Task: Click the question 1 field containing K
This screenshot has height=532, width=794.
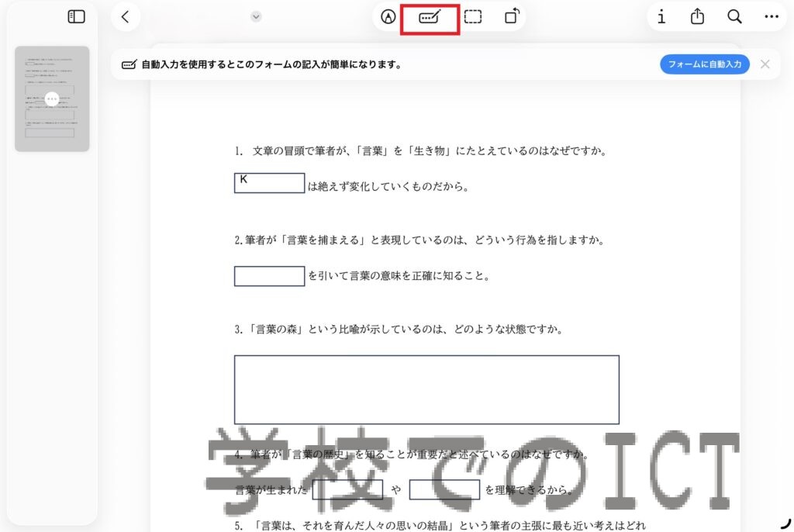Action: pyautogui.click(x=269, y=183)
